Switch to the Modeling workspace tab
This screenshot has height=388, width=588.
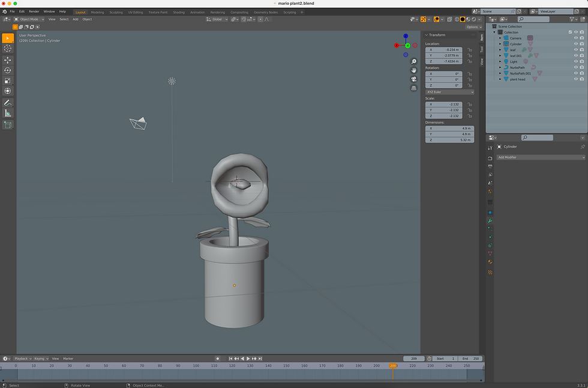click(x=97, y=12)
